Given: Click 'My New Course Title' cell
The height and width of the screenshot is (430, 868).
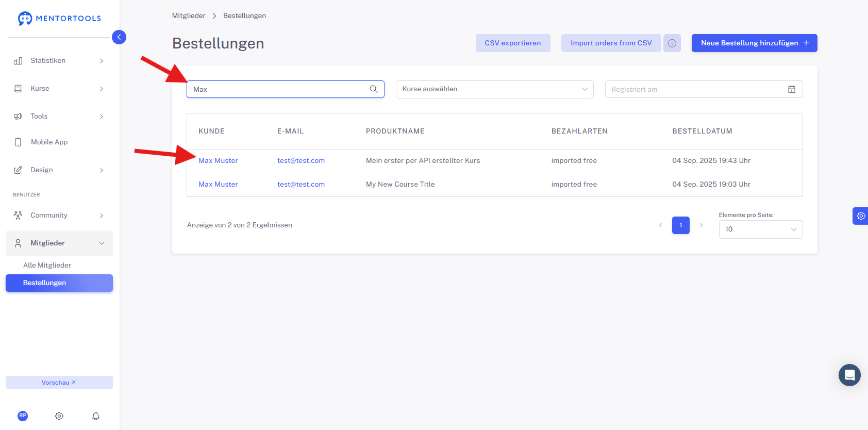Looking at the screenshot, I should point(400,185).
